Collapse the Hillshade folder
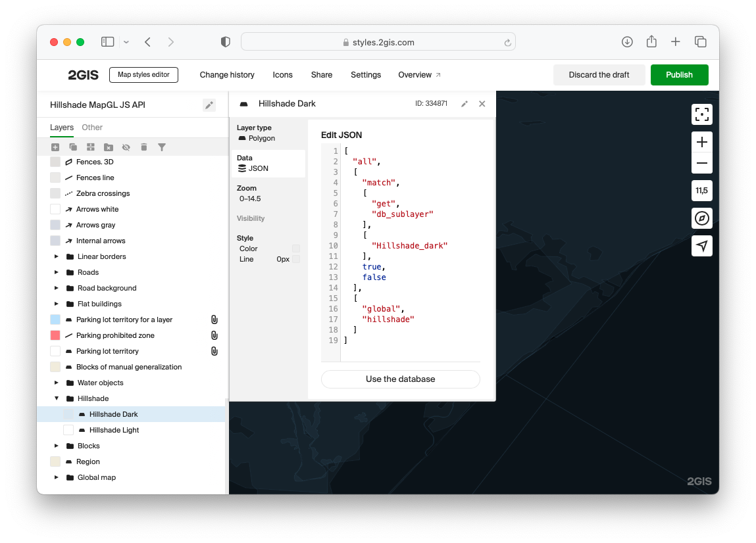The image size is (756, 543). tap(57, 398)
